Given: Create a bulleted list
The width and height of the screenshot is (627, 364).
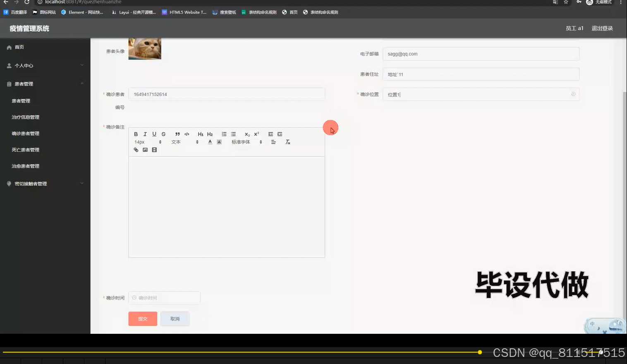Looking at the screenshot, I should [233, 134].
